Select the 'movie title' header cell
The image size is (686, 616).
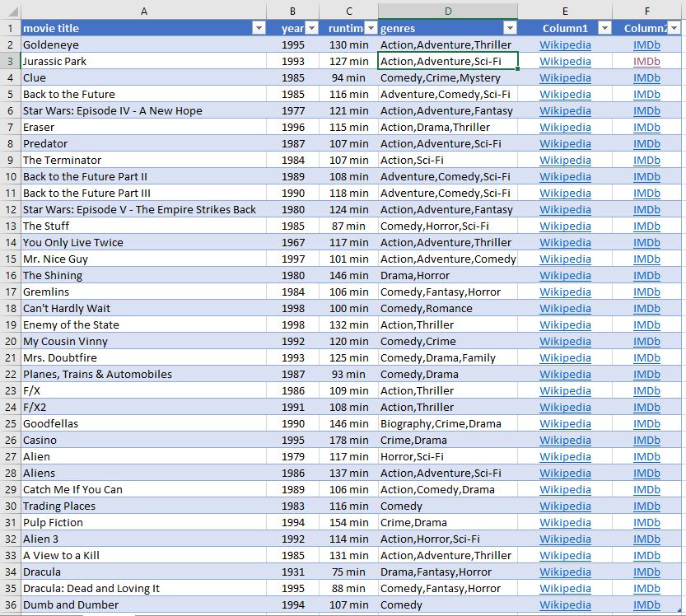143,29
